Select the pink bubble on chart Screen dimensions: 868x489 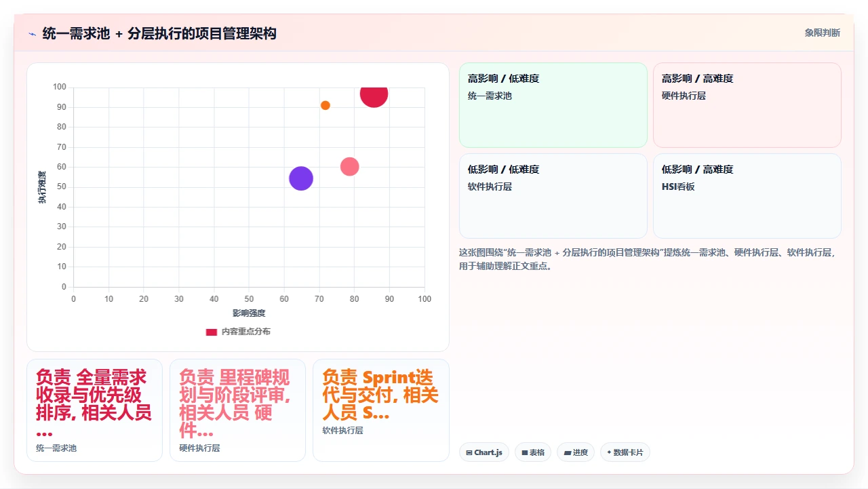[x=349, y=166]
